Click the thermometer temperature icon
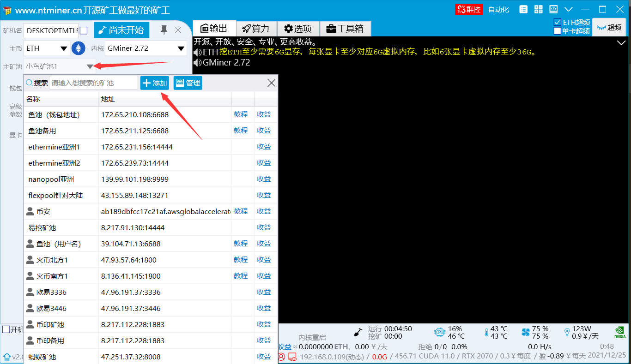 [486, 332]
